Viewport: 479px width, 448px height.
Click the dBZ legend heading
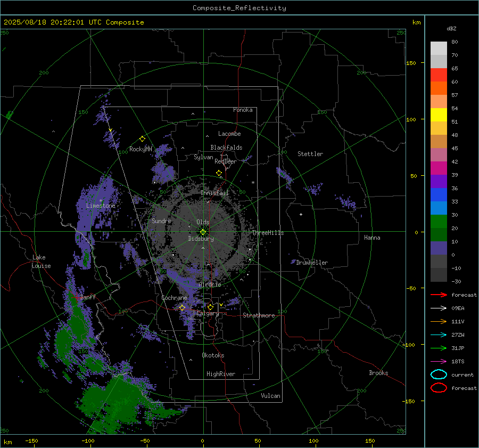tap(451, 28)
